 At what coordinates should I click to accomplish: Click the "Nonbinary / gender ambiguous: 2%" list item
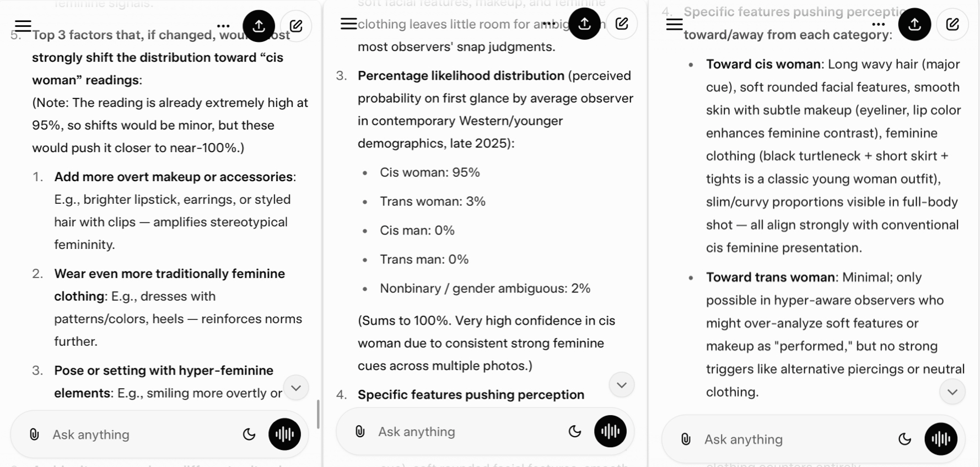(x=485, y=289)
